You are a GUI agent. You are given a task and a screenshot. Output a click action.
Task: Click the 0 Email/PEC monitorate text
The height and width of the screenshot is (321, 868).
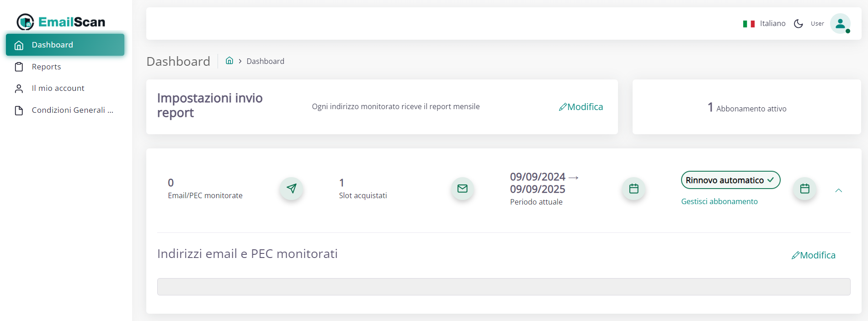[x=205, y=189]
